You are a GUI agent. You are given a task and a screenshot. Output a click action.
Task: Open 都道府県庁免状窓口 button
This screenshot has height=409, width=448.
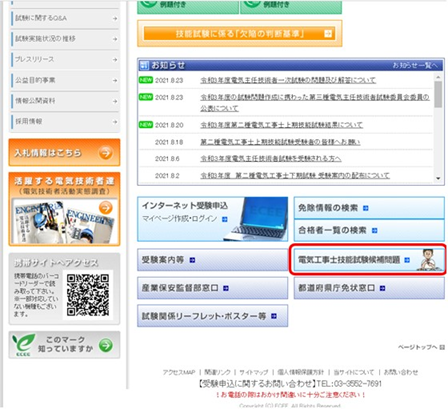(x=369, y=288)
